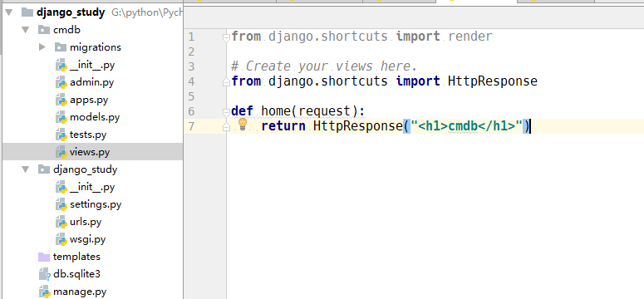Click the Python icon beside settings.py
The image size is (644, 299).
[61, 204]
